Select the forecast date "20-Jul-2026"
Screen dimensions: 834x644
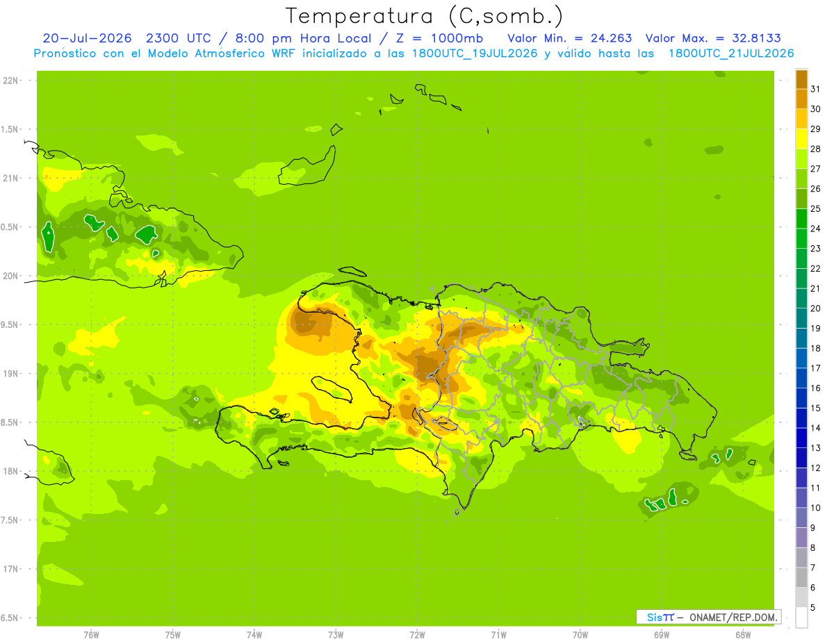pyautogui.click(x=87, y=38)
